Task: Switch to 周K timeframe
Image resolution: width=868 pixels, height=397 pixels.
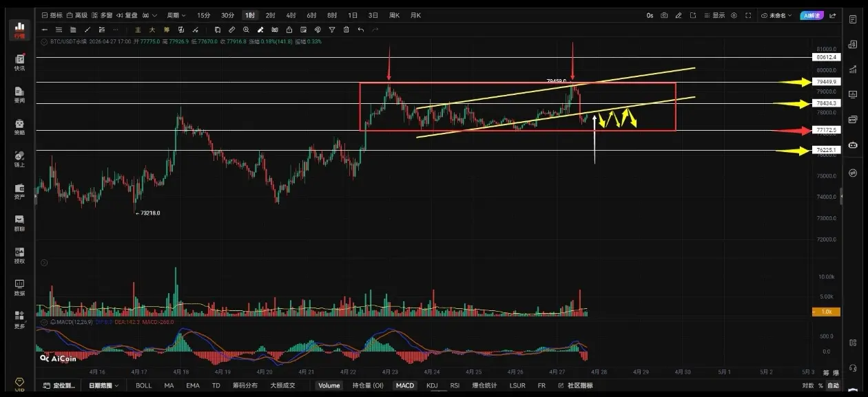Action: pyautogui.click(x=394, y=15)
